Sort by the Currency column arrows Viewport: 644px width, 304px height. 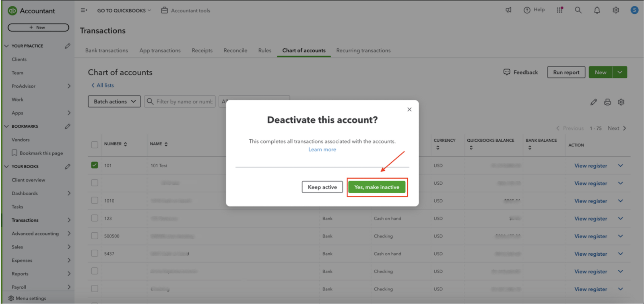438,148
